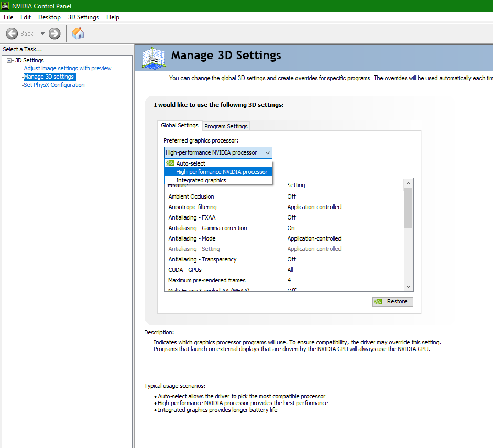Click the NVIDIA logo beside Auto-select
493x448 pixels.
coord(170,163)
